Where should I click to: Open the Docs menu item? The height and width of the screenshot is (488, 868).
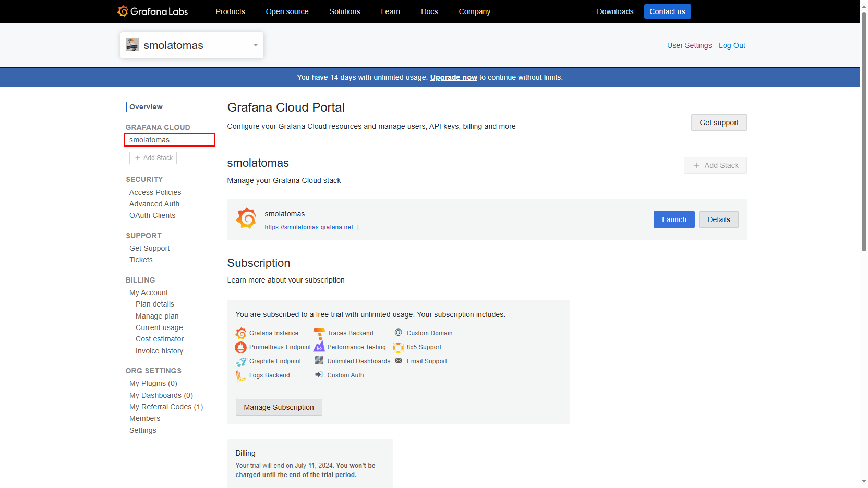[429, 11]
